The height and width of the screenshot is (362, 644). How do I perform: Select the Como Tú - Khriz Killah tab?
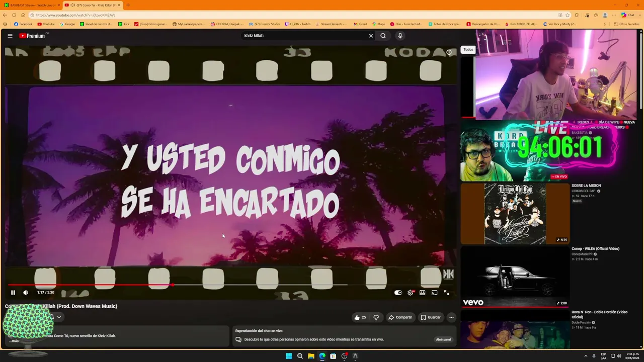click(x=93, y=5)
